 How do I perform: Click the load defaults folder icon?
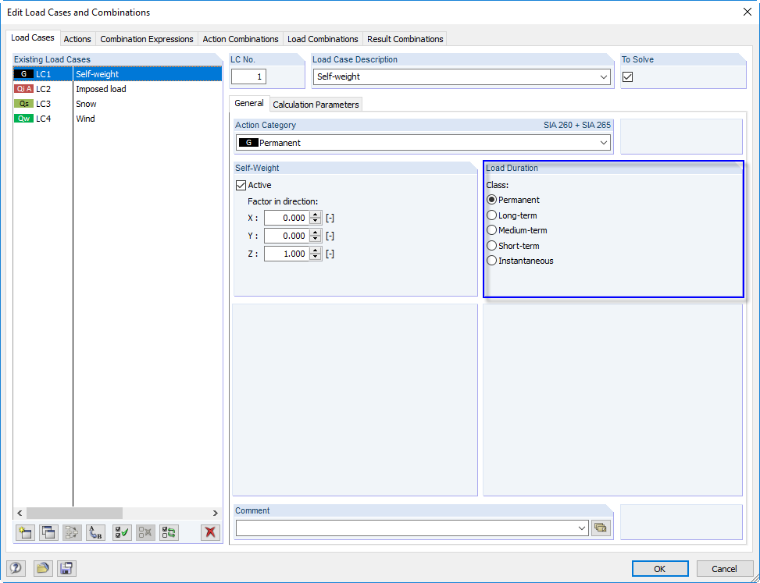click(x=43, y=568)
